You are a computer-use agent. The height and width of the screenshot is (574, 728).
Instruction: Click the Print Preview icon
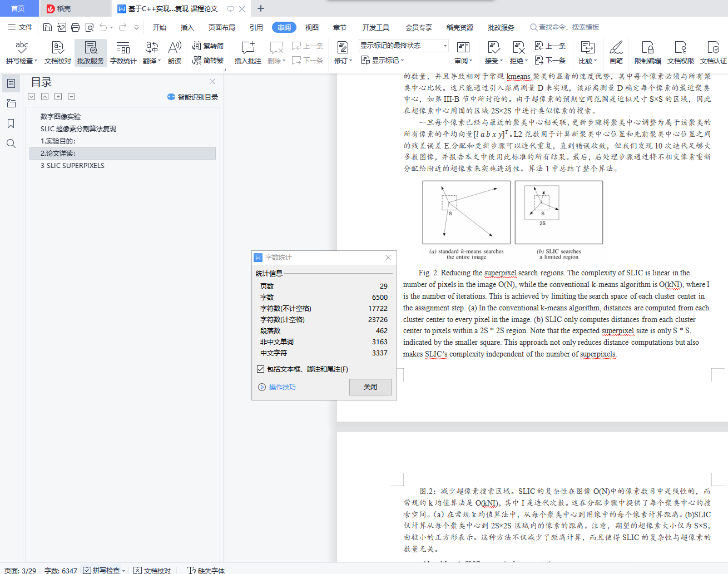(89, 27)
